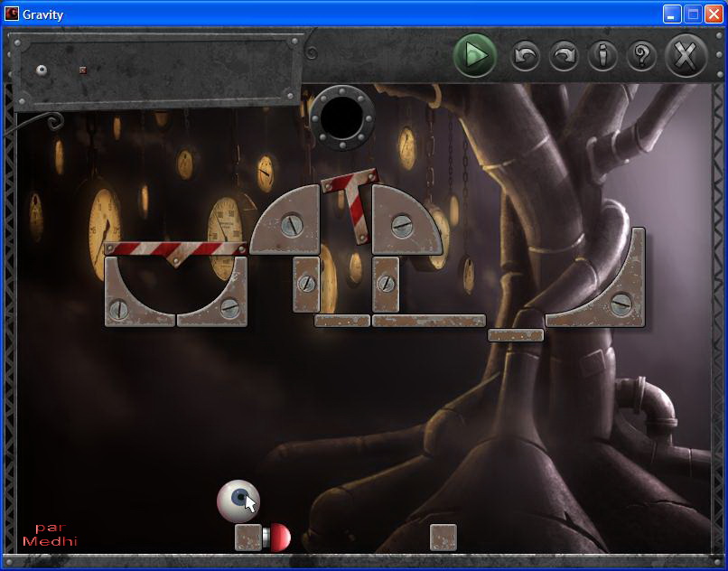This screenshot has width=728, height=571.
Task: Click the Gravity icon in the title bar
Action: point(11,14)
